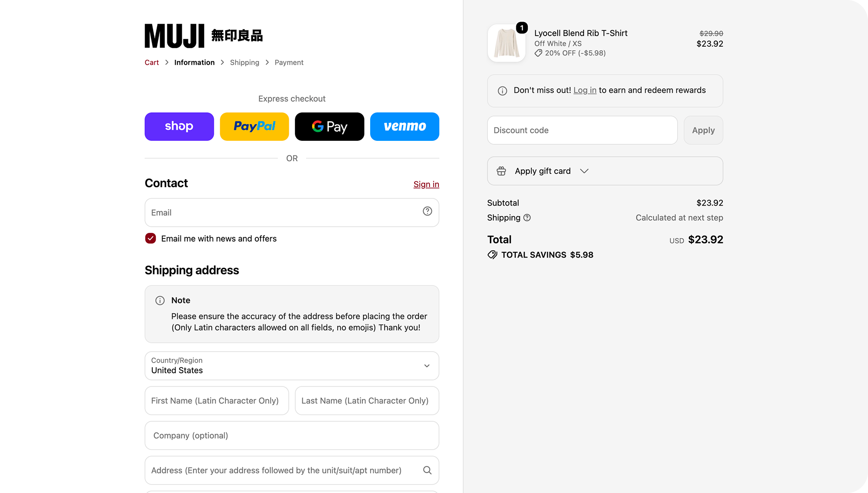The height and width of the screenshot is (493, 868).
Task: Click the Lyocell Blend Rib T-Shirt title
Action: [x=581, y=33]
